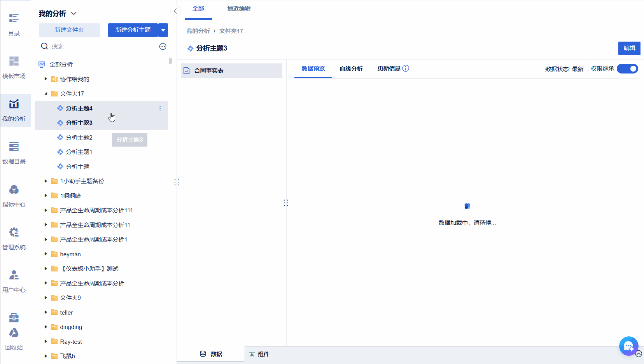This screenshot has width=644, height=364.
Task: Open the chat assistant bubble
Action: pyautogui.click(x=628, y=346)
